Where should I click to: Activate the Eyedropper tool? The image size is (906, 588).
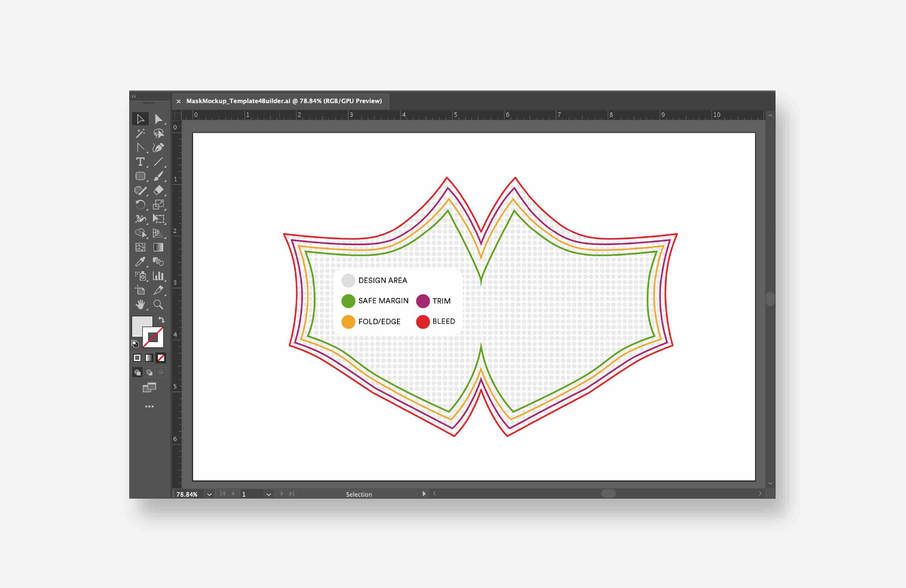140,262
